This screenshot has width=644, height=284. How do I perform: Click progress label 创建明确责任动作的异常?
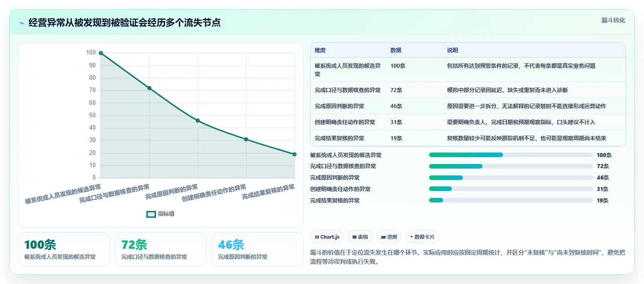point(340,189)
